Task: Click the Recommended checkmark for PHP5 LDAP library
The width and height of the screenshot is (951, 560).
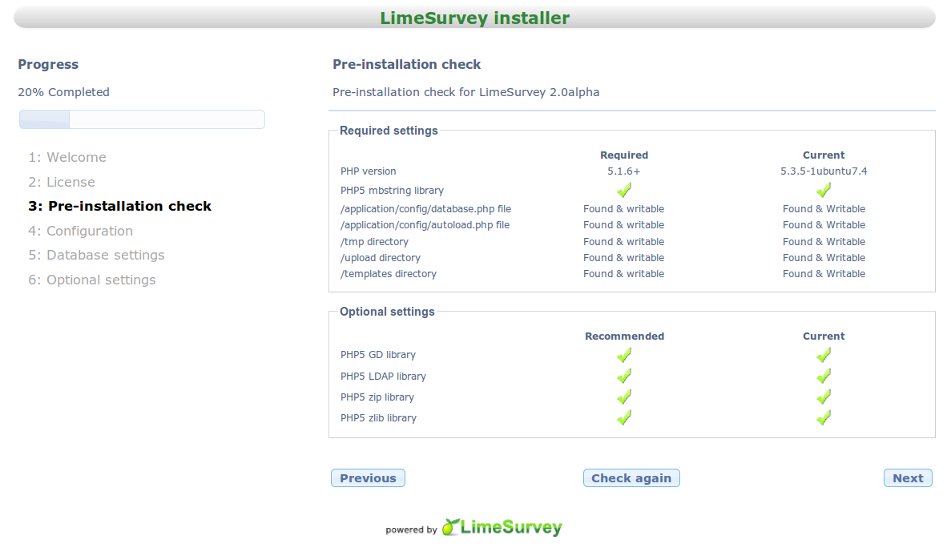Action: point(623,376)
